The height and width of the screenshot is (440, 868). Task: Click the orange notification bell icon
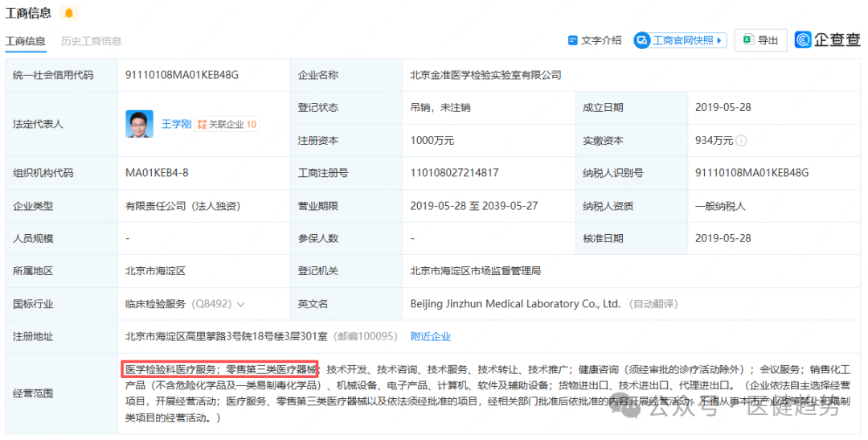68,13
